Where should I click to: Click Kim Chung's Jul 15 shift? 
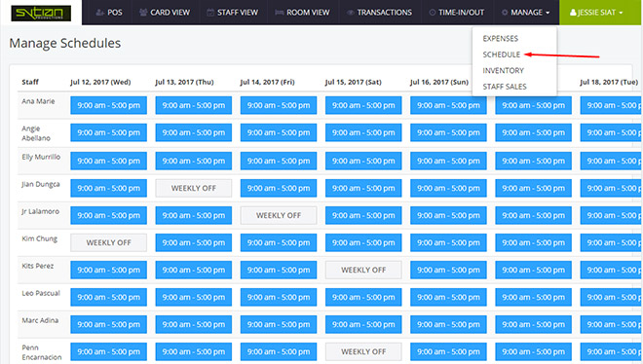pos(363,242)
